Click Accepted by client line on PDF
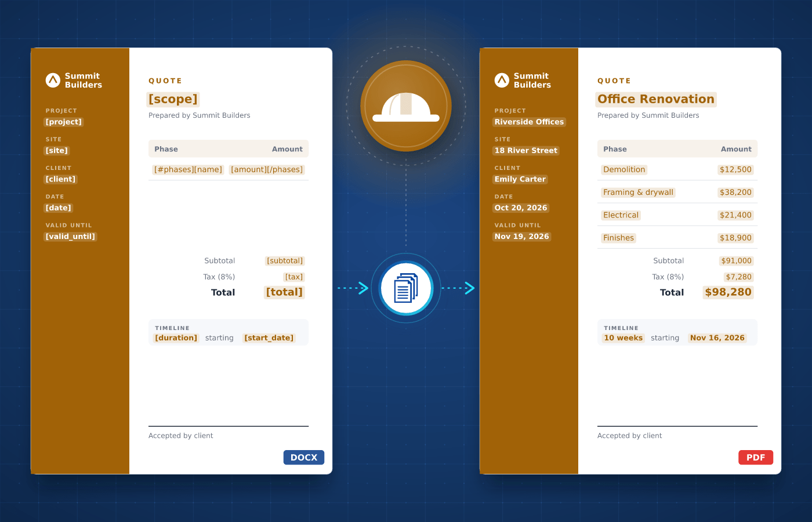 click(629, 436)
